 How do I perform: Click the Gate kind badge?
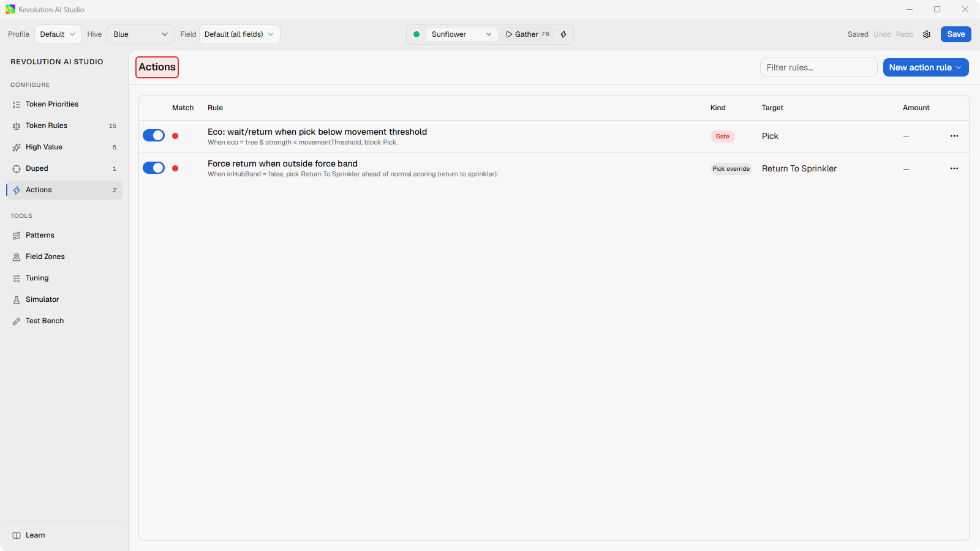(x=723, y=137)
